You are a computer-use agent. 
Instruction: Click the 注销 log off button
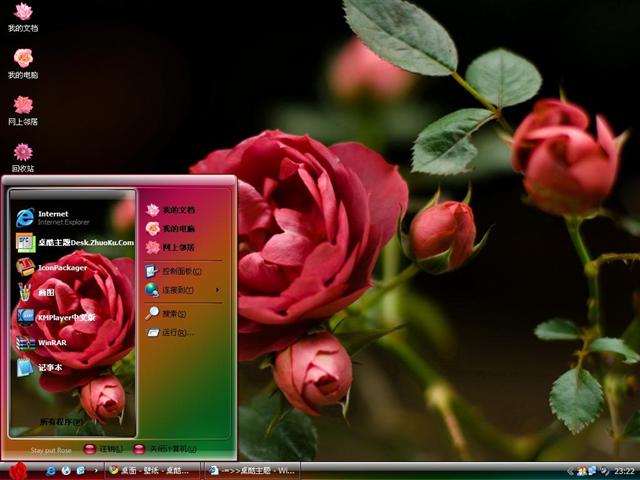click(x=103, y=449)
